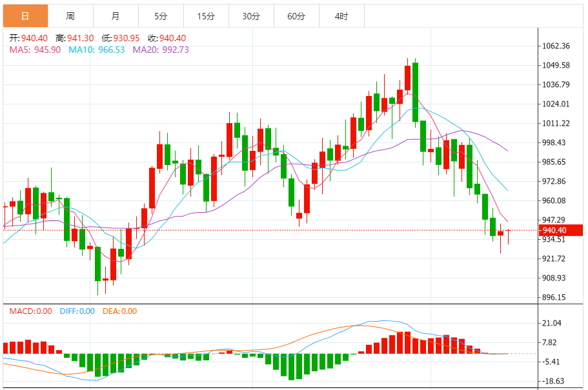Click the 开:940.40 open price value
The image size is (588, 390).
point(28,38)
